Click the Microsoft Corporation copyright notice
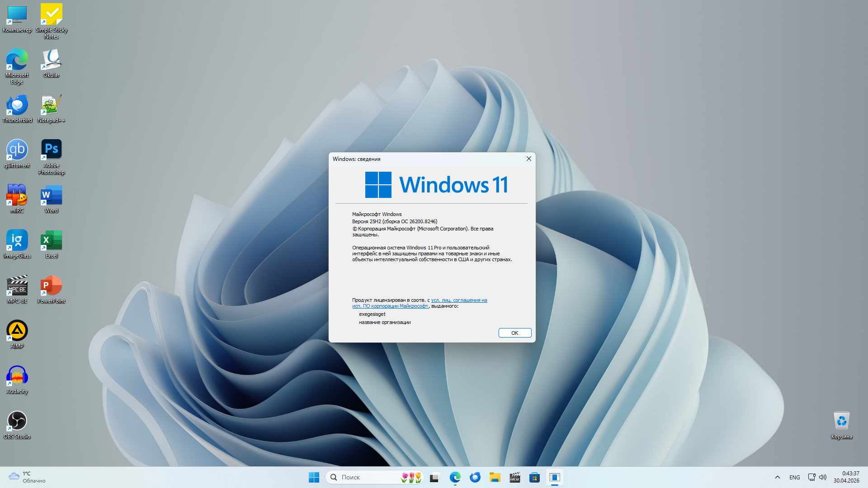Image resolution: width=868 pixels, height=488 pixels. 423,231
